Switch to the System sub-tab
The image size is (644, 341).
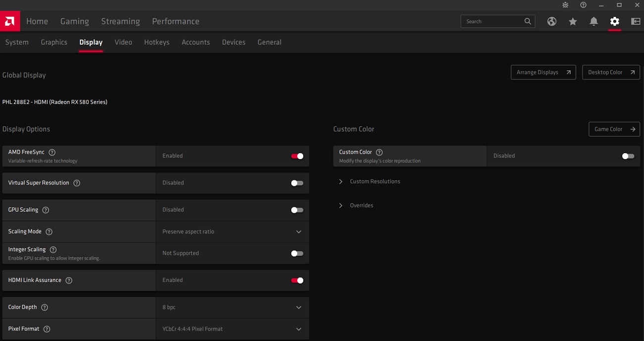(17, 42)
